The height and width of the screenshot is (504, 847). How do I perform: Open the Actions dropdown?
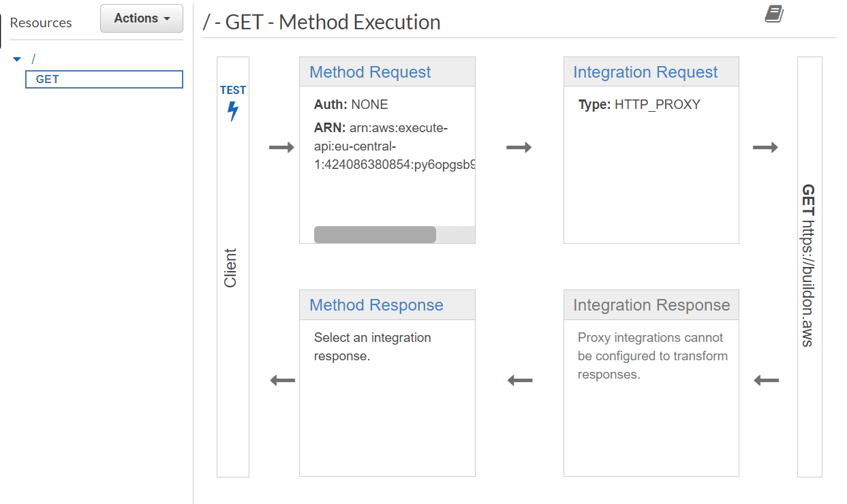[142, 18]
